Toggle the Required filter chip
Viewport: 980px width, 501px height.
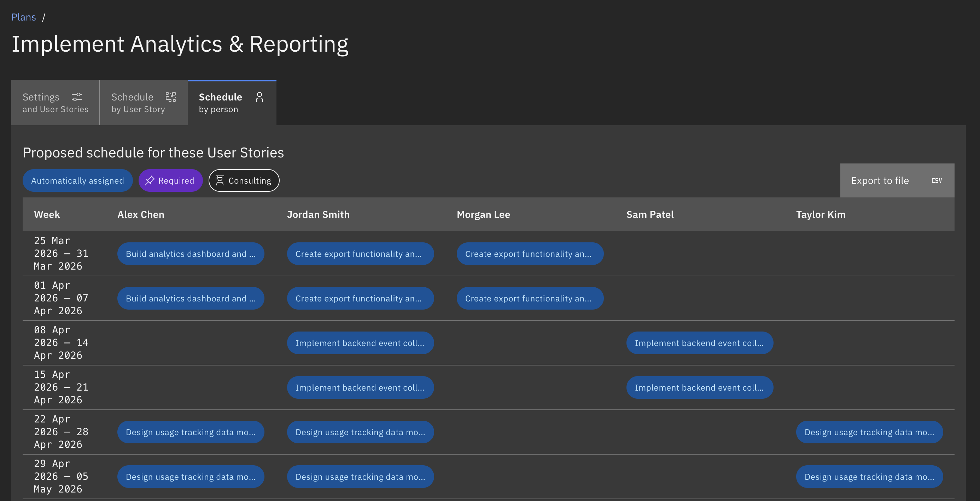click(x=170, y=180)
